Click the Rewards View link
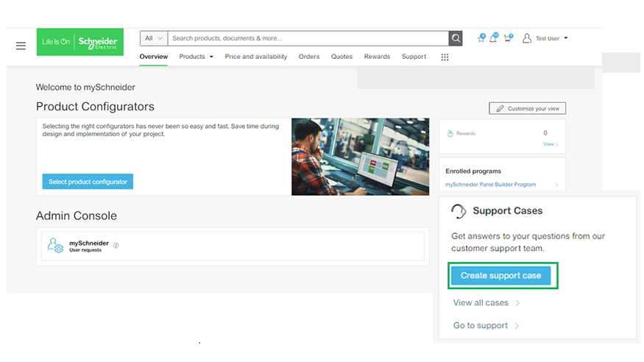 coord(551,144)
